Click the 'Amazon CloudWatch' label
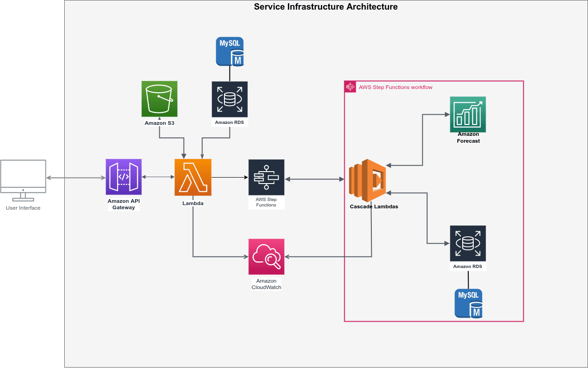Viewport: 588px width, 368px height. coord(266,284)
